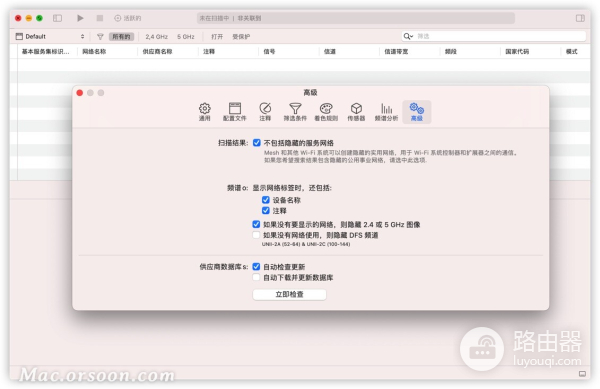Select the 传感器 sensors cube icon
The width and height of the screenshot is (600, 389).
356,112
